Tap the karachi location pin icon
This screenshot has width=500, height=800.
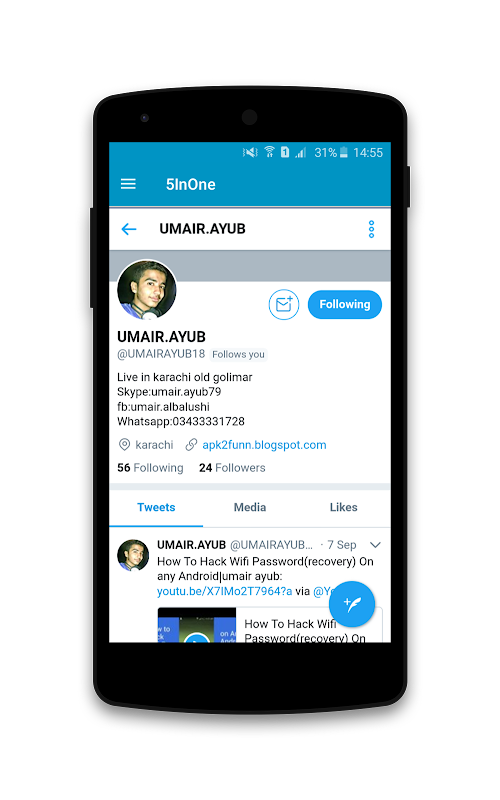click(x=124, y=444)
